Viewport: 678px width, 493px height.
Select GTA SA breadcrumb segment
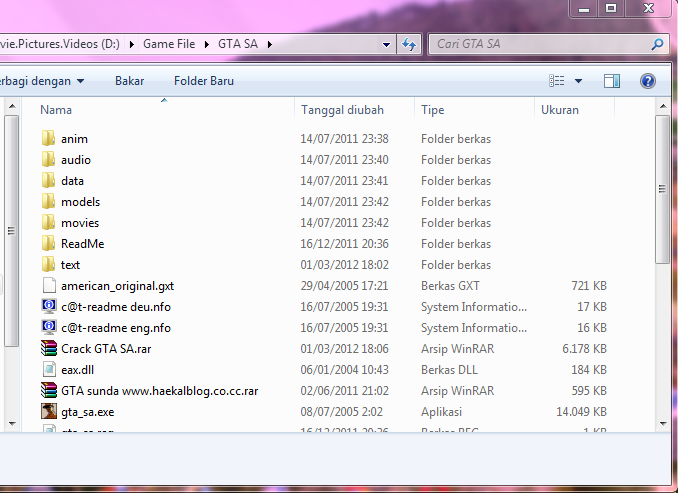[238, 44]
